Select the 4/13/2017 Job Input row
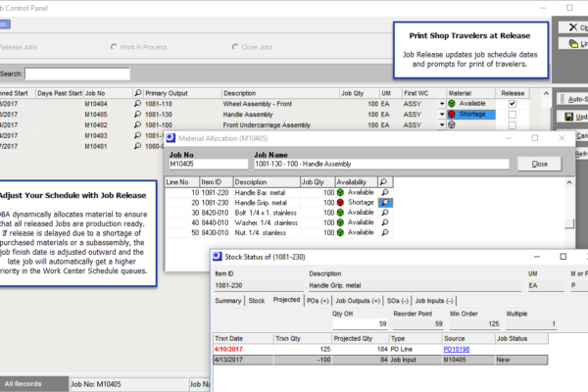Viewport: 588px width, 392px height. tap(380, 360)
